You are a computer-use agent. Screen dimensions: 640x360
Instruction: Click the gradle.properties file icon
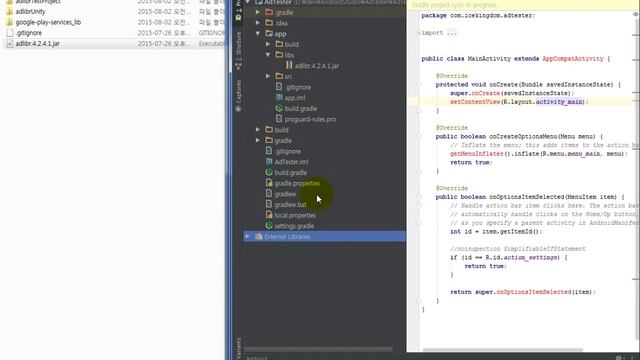pyautogui.click(x=269, y=183)
